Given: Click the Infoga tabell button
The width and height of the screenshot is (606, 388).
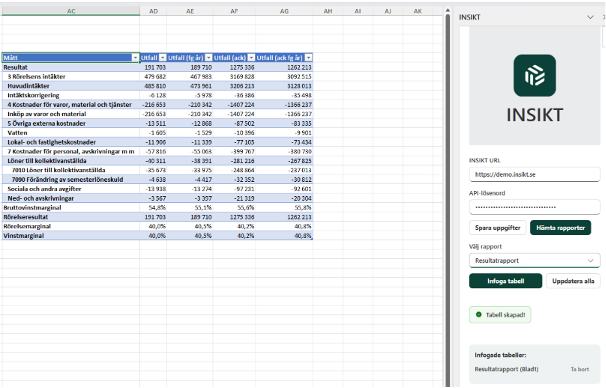Looking at the screenshot, I should point(506,281).
